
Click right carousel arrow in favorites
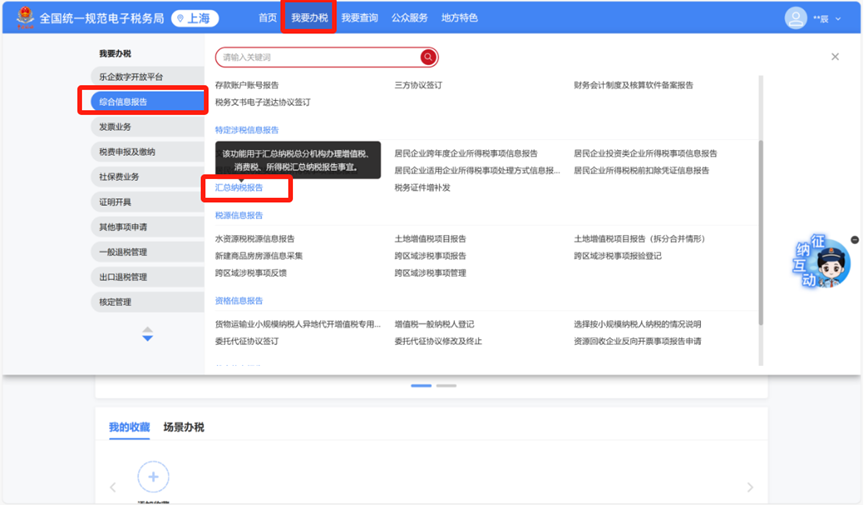point(750,488)
